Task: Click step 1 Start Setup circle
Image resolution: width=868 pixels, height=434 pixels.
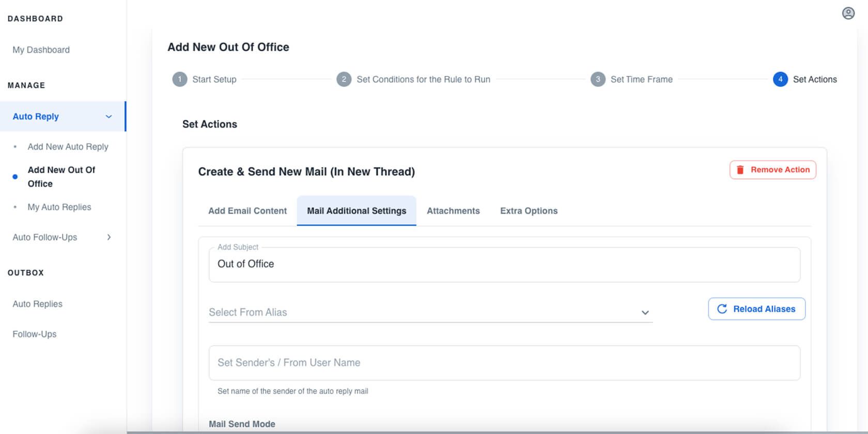Action: [179, 80]
